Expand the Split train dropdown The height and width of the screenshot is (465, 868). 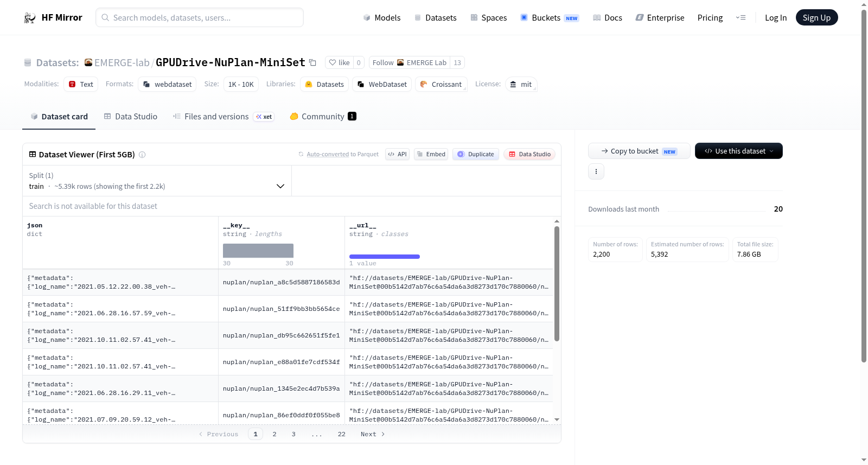(157, 181)
